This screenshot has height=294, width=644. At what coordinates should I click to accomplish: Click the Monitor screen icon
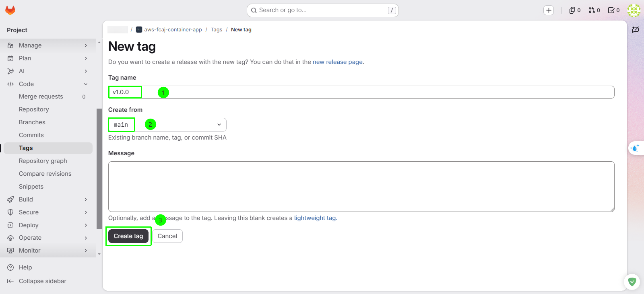point(10,251)
